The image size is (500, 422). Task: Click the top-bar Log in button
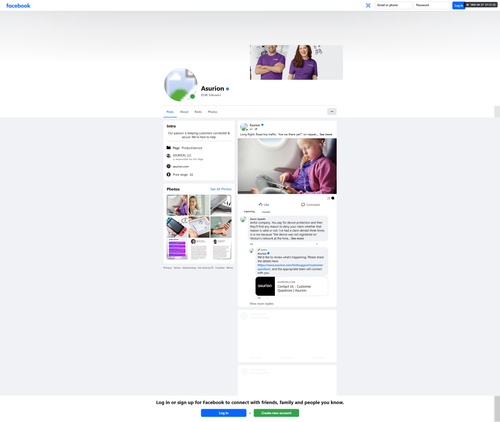tap(458, 5)
